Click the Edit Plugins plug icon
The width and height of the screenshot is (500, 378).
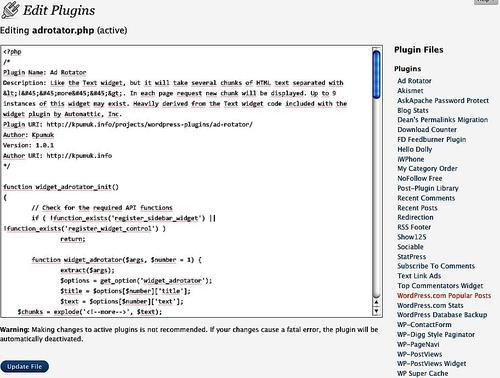click(x=10, y=10)
